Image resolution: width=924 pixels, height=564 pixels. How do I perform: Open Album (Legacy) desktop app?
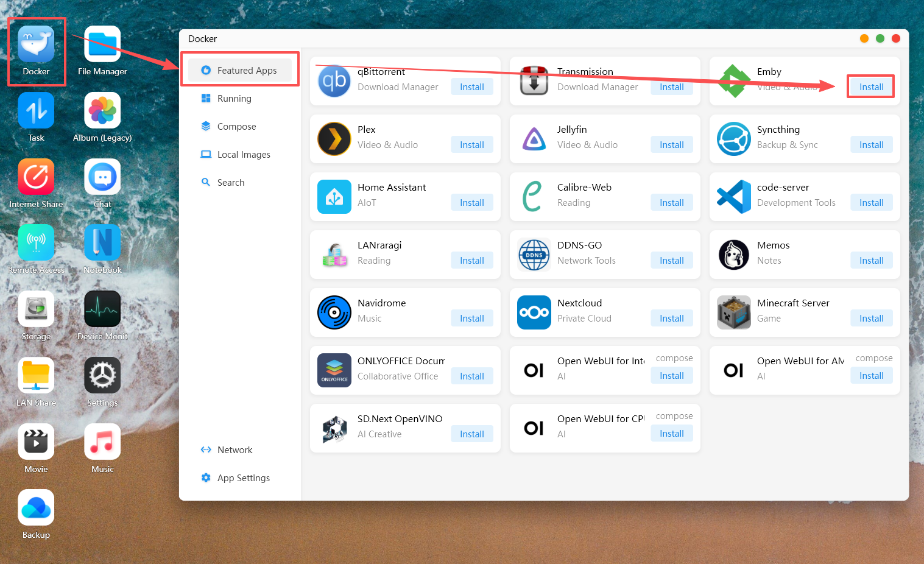point(102,110)
